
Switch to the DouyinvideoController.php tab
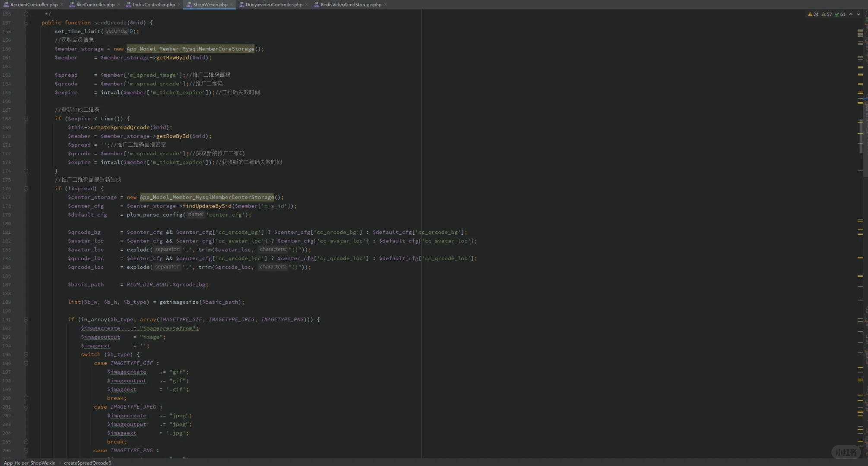(x=273, y=4)
